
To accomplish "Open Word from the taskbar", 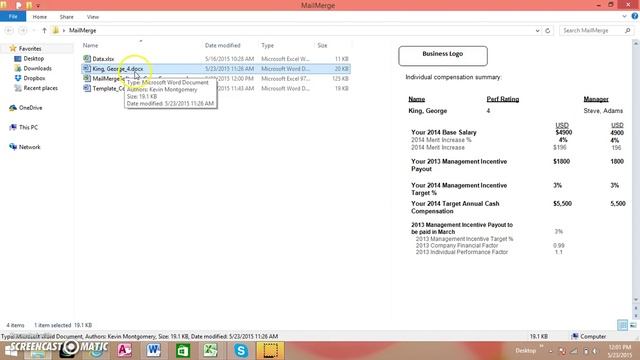I will [153, 350].
